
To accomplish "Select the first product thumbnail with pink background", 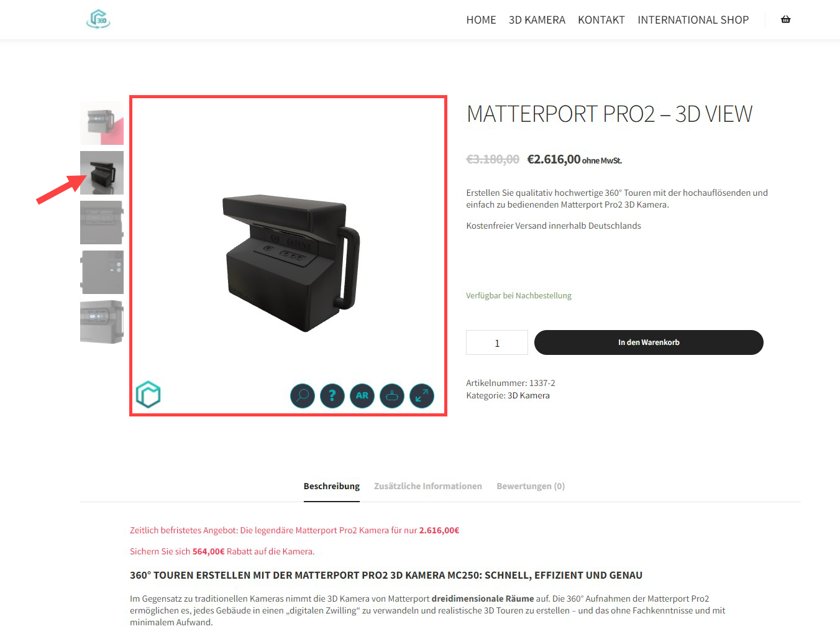I will tap(102, 123).
